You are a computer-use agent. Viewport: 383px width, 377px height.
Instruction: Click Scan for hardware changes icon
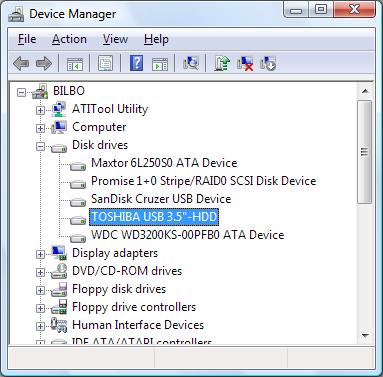tap(191, 63)
